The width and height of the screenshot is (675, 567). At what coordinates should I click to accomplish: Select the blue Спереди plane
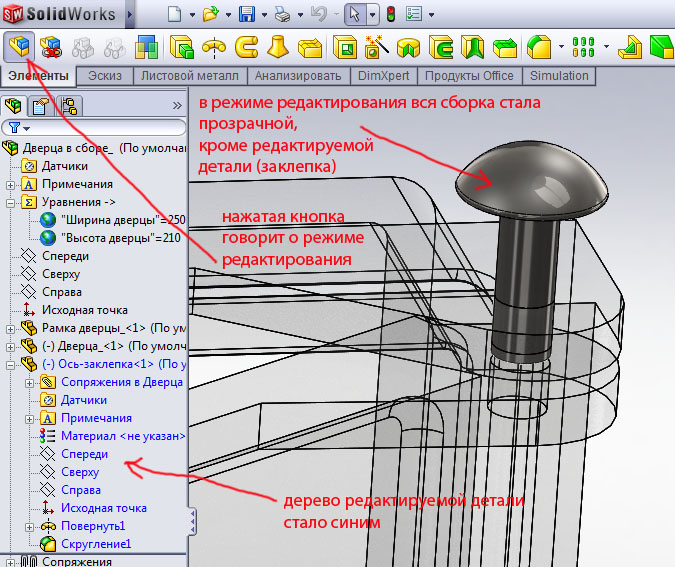[x=84, y=454]
